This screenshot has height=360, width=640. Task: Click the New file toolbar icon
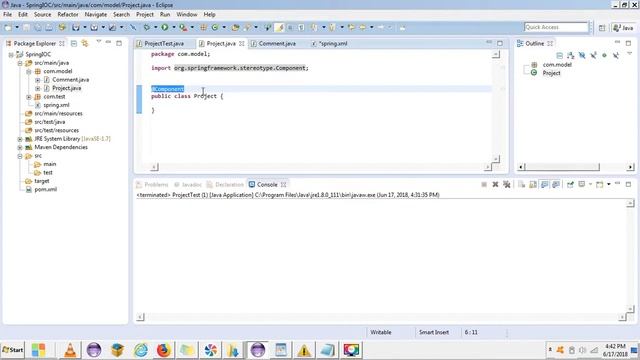coord(8,27)
